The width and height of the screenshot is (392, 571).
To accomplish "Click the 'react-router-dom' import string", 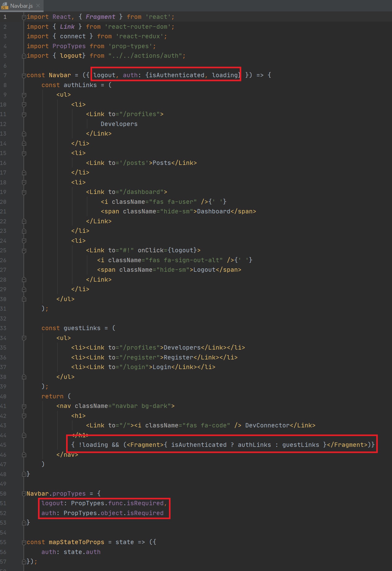I will pyautogui.click(x=139, y=27).
